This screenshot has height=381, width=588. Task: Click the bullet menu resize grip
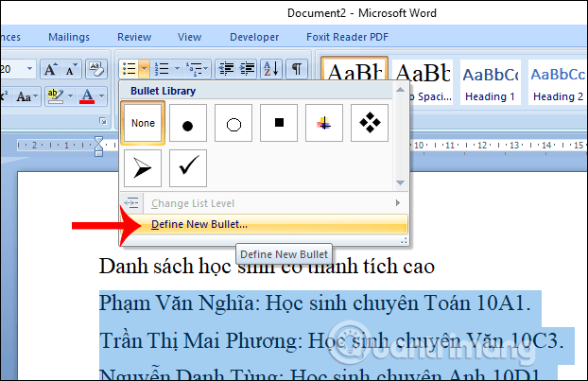pos(404,241)
